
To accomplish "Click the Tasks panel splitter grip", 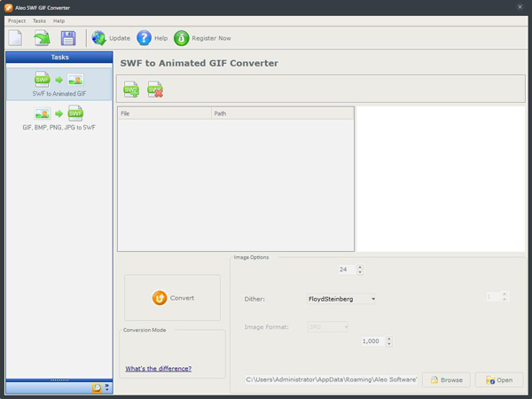I will pyautogui.click(x=59, y=380).
